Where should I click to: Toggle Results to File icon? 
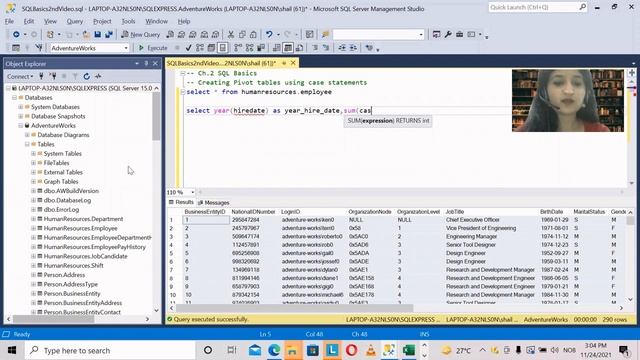(299, 48)
